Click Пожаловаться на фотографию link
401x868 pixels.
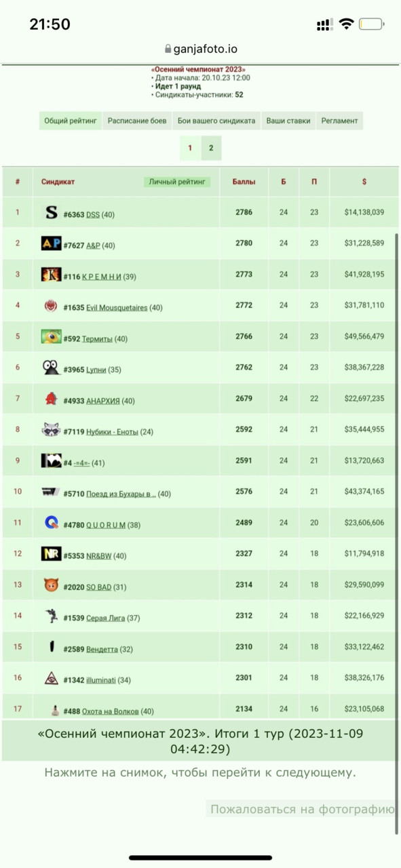point(303,809)
